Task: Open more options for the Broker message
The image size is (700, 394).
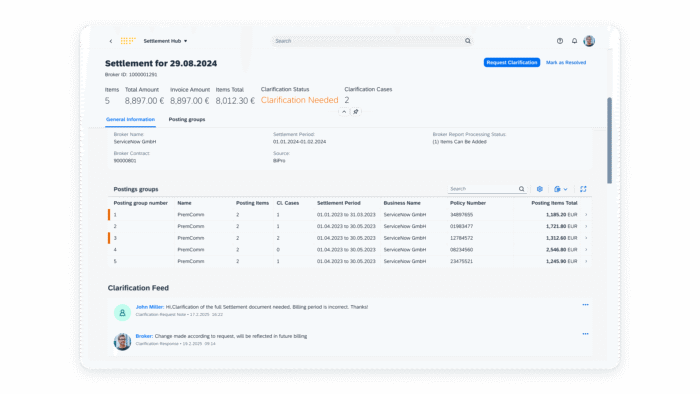Action: (585, 334)
